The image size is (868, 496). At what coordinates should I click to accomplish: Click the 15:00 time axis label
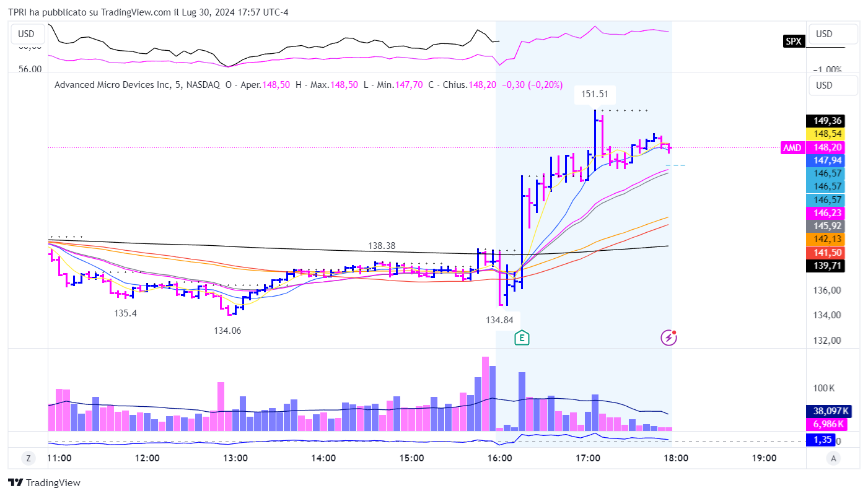pyautogui.click(x=411, y=458)
